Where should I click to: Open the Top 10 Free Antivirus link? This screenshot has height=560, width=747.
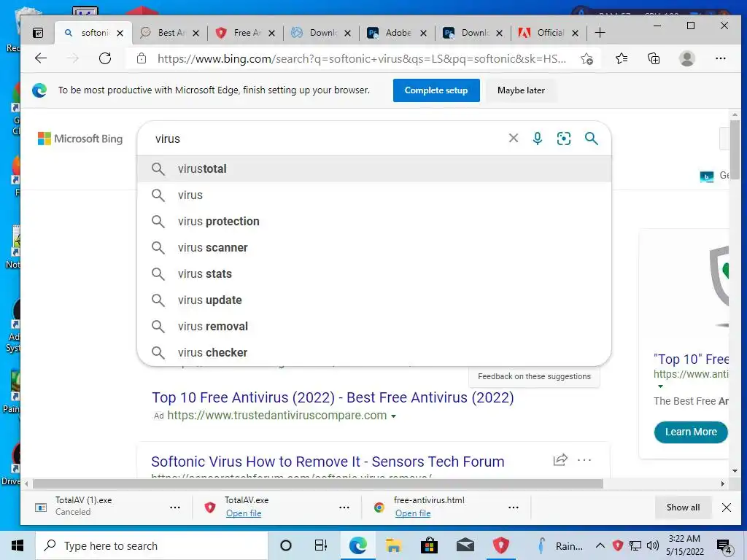(333, 397)
